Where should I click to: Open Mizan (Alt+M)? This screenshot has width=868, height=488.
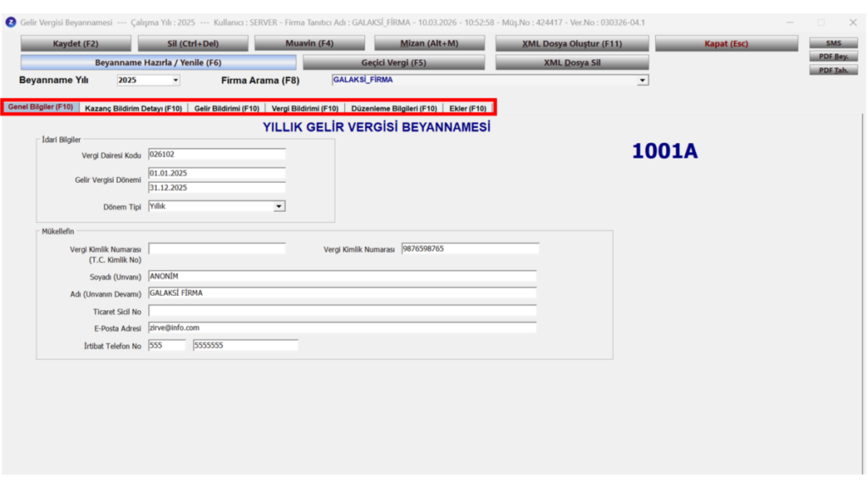pos(429,43)
